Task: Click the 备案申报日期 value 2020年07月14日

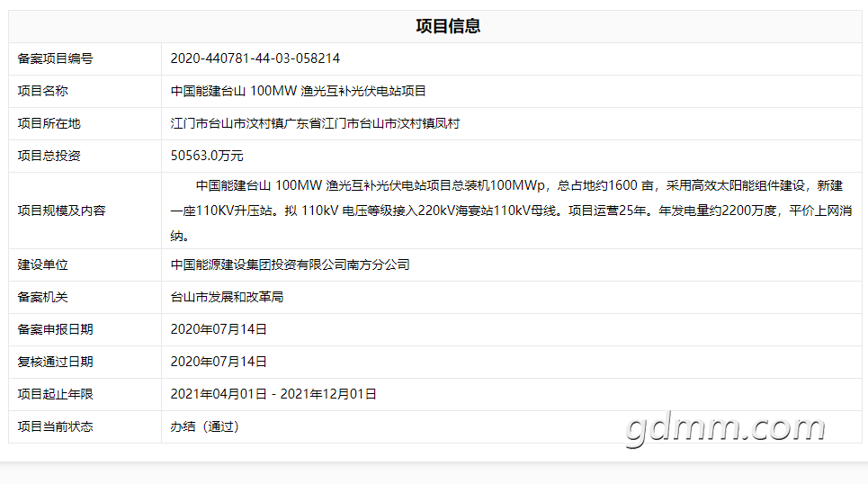Action: 219,329
